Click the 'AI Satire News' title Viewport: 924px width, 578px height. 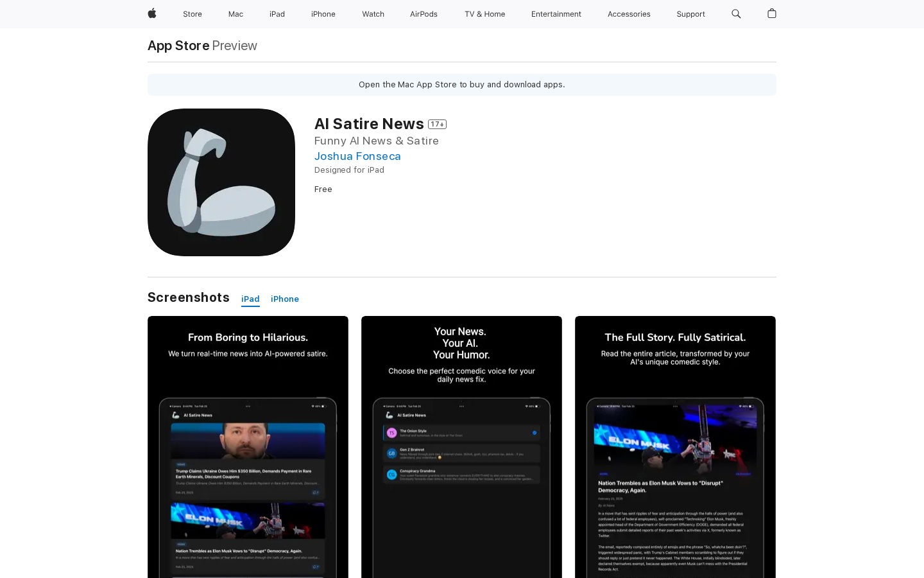tap(369, 123)
